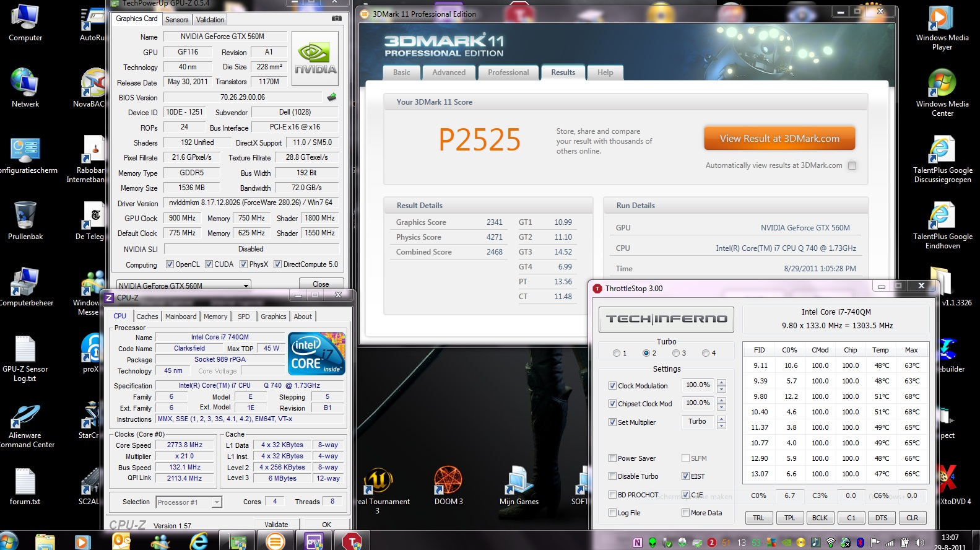Click the DTS button in ThrottleStop
Screen dimensions: 980x550
[881, 518]
